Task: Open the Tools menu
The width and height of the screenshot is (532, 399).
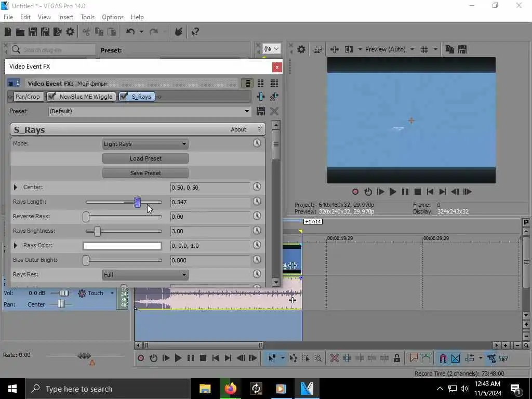Action: point(87,17)
